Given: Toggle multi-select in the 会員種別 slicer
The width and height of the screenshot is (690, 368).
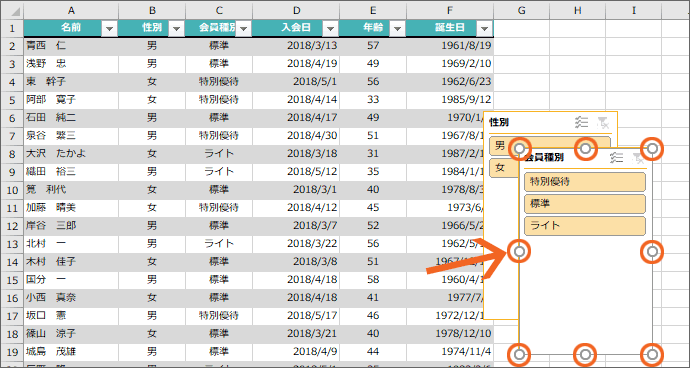Looking at the screenshot, I should (617, 158).
